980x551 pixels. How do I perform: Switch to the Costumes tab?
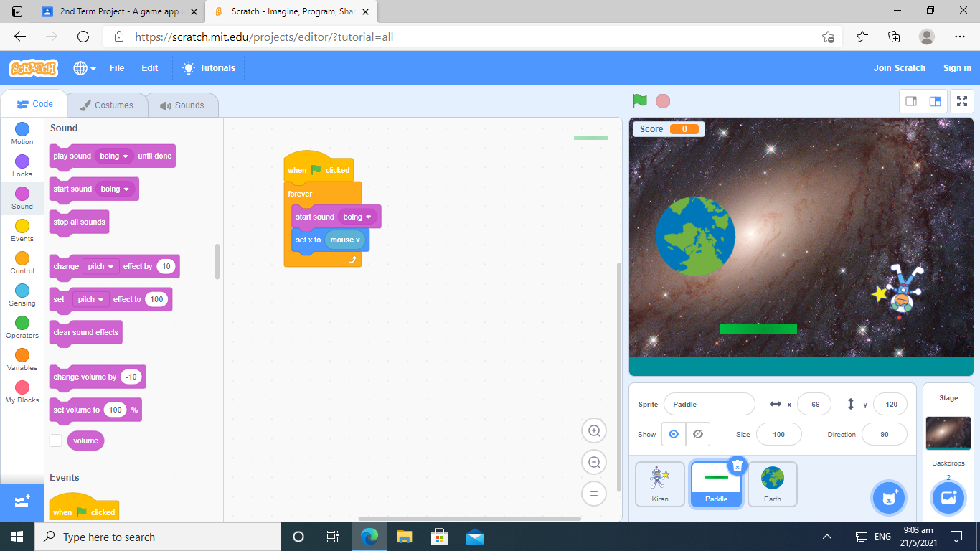pos(107,105)
